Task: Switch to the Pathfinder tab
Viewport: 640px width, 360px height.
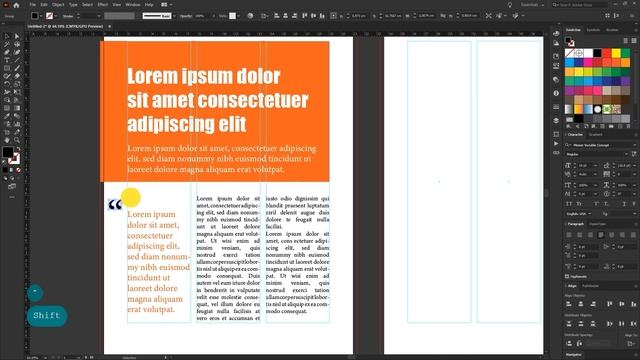Action: click(x=590, y=286)
